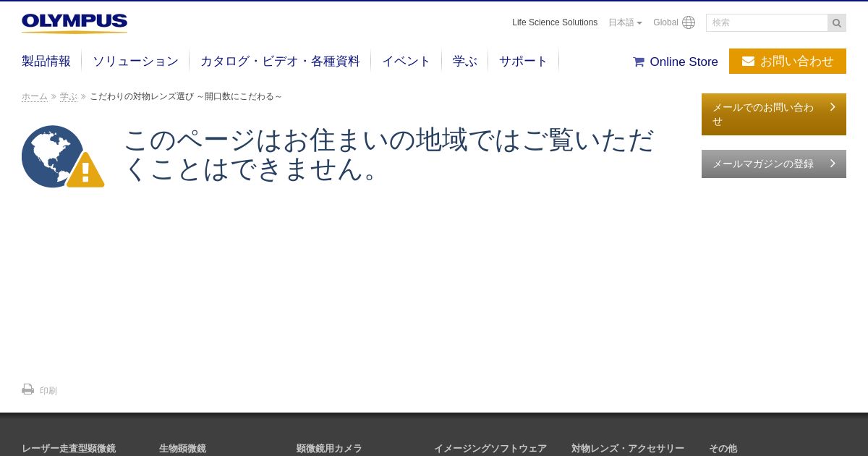Click メールでのお問い合わせ button
Viewport: 868px width, 456px height.
click(x=774, y=114)
